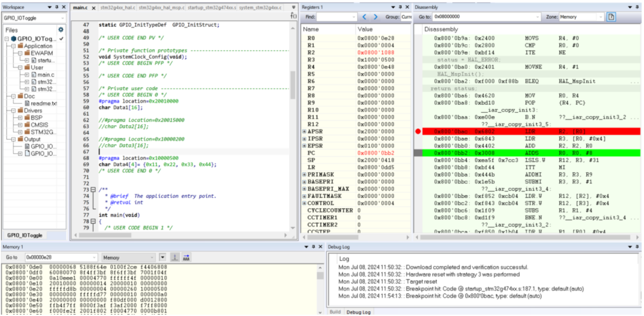Collapse the EWARM folder
This screenshot has width=644, height=316.
[20, 53]
